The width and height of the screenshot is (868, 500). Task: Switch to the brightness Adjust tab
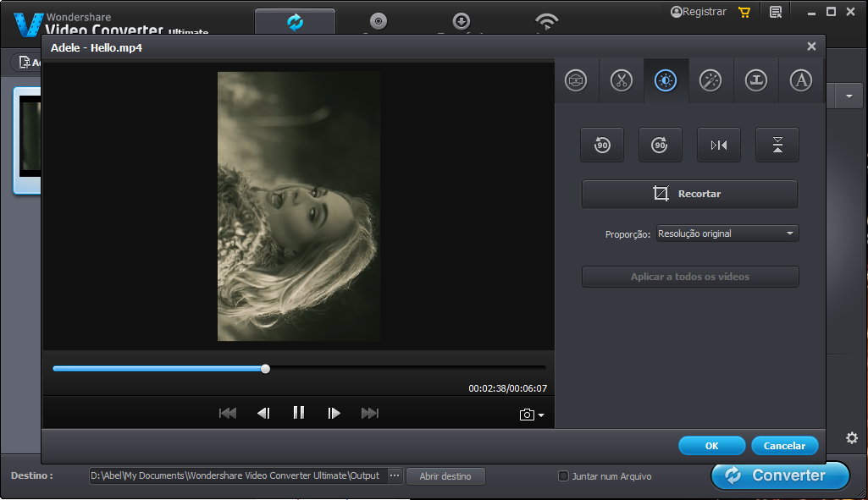666,80
